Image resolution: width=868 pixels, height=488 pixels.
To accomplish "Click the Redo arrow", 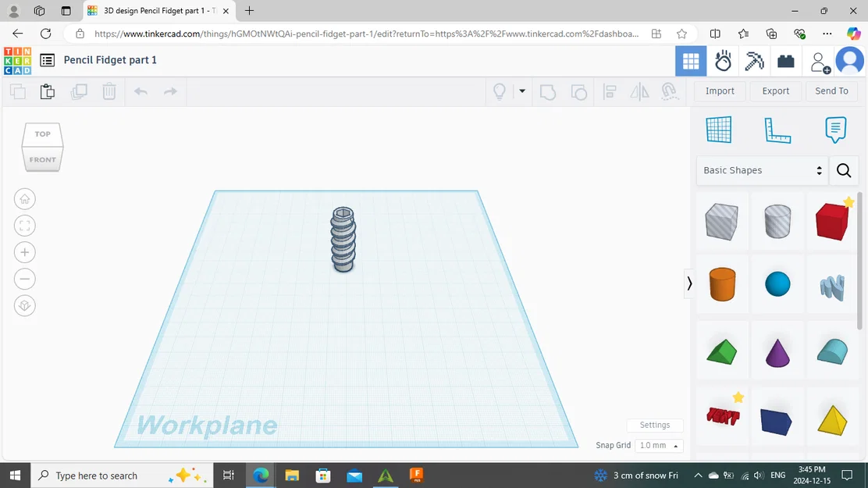I will [170, 91].
